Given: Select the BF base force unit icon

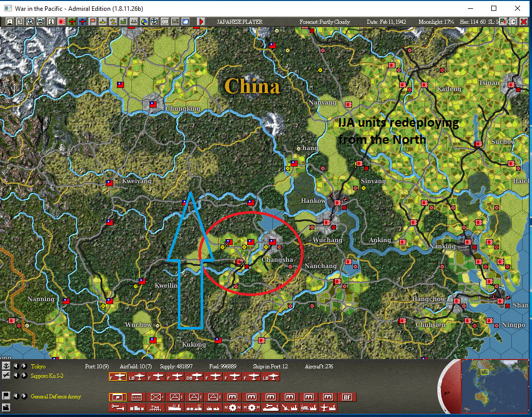Looking at the screenshot, I should tap(347, 397).
